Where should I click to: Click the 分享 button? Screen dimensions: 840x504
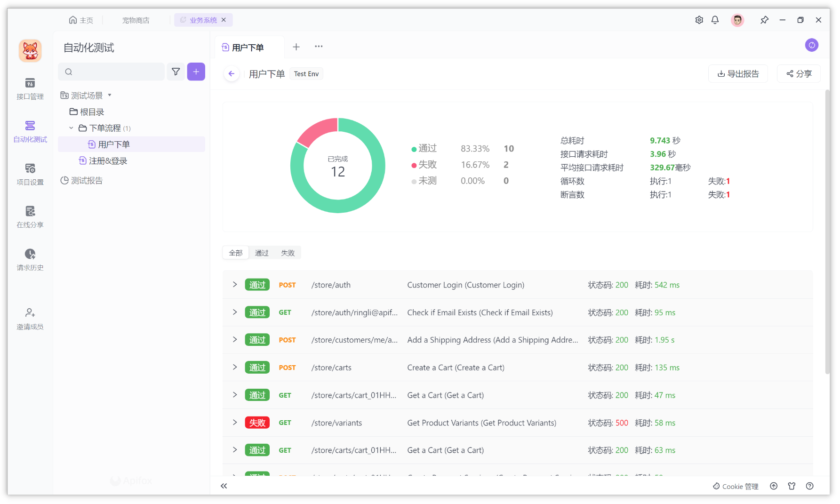[x=798, y=73]
